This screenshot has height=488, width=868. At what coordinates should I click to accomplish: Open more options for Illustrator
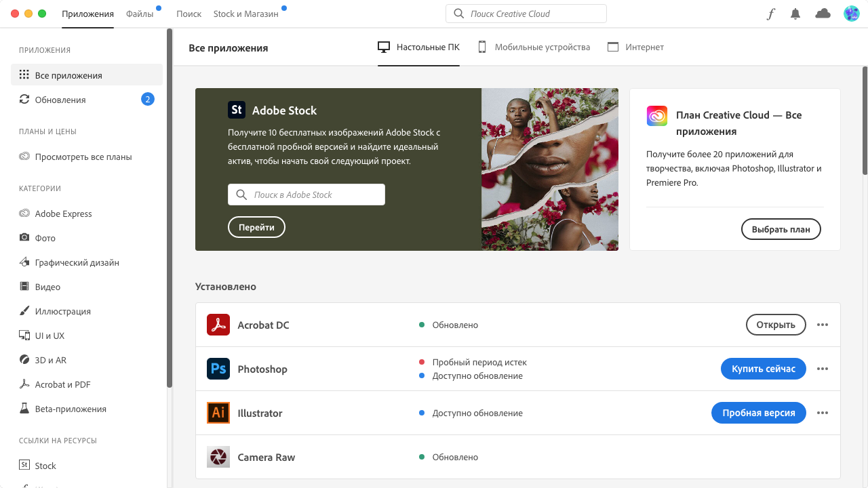(x=823, y=413)
